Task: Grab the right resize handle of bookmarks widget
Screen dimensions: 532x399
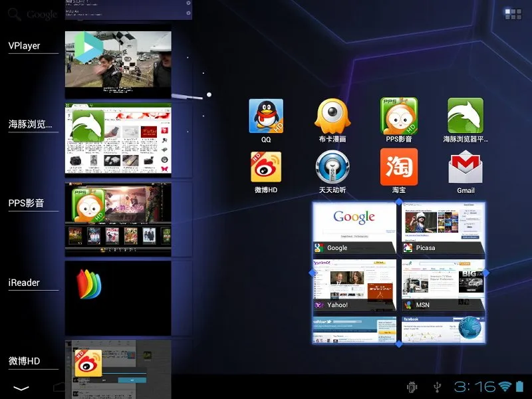Action: tap(486, 273)
